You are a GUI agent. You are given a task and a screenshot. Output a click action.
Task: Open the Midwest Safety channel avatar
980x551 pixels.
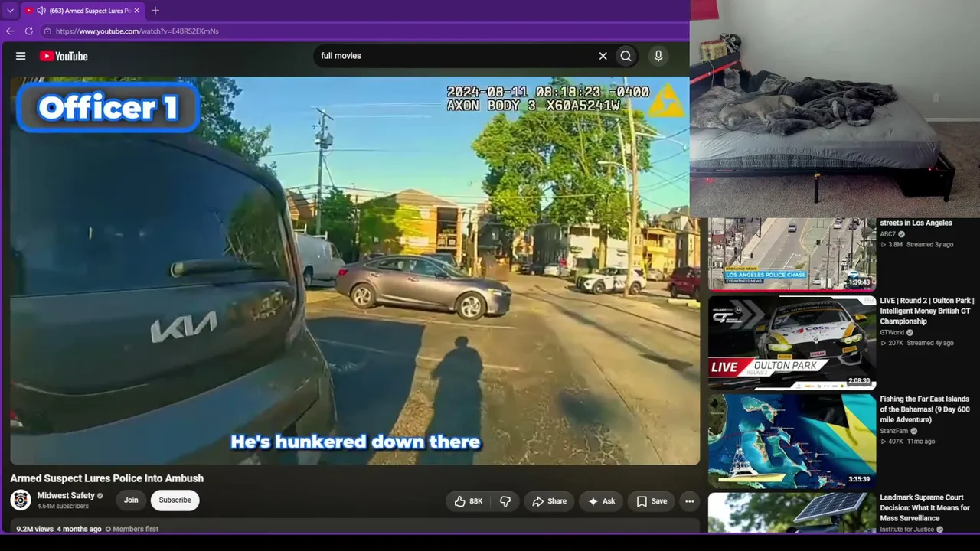(21, 500)
